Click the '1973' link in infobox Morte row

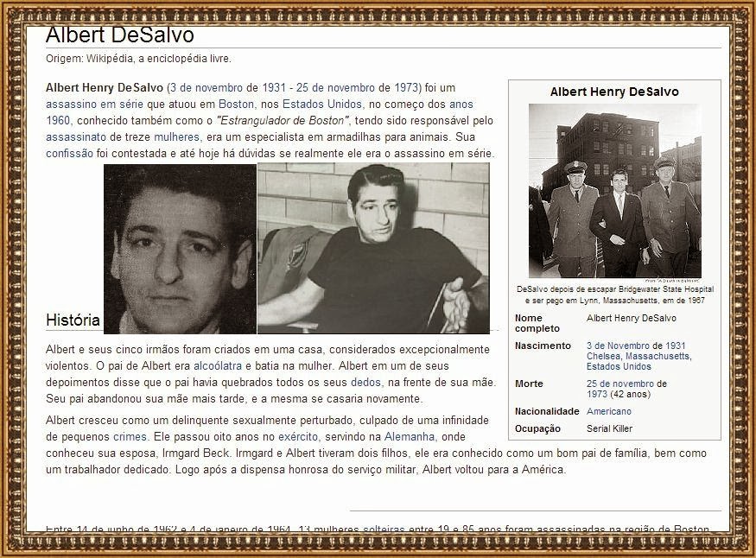pyautogui.click(x=597, y=394)
